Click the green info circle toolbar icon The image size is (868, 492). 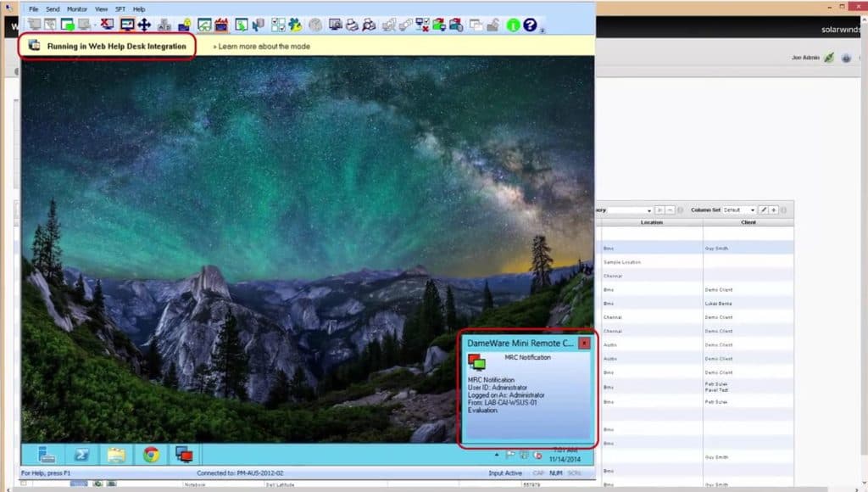click(513, 25)
